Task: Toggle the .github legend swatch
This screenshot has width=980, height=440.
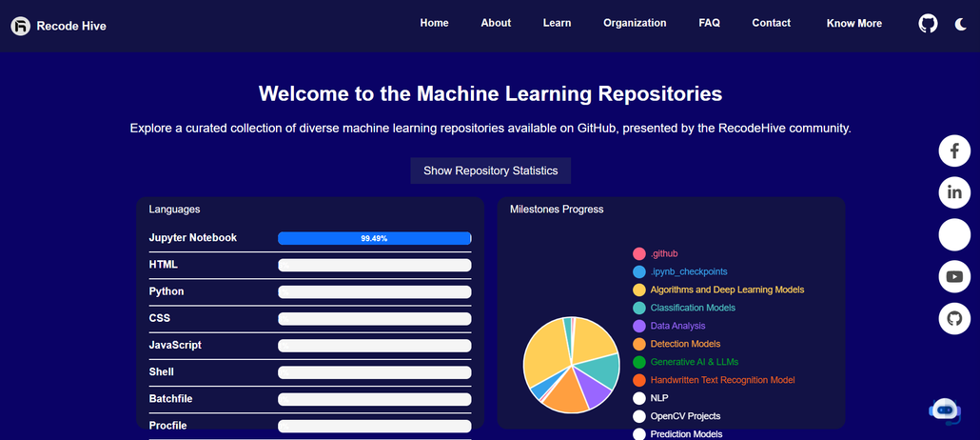Action: pos(638,253)
